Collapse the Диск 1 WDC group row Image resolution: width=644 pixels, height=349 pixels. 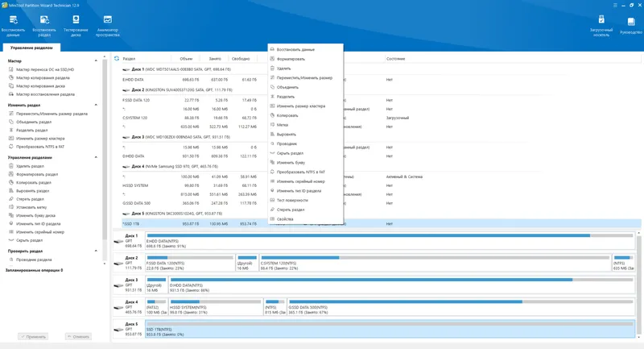click(177, 69)
